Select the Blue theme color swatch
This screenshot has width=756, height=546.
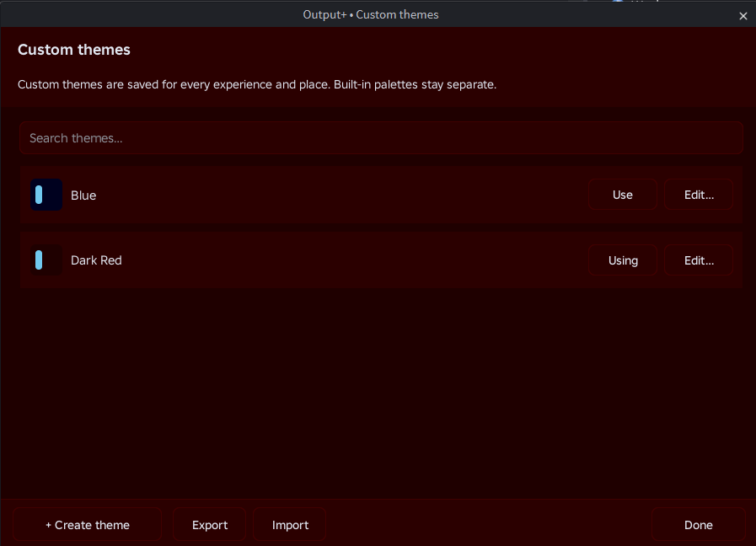(x=46, y=195)
